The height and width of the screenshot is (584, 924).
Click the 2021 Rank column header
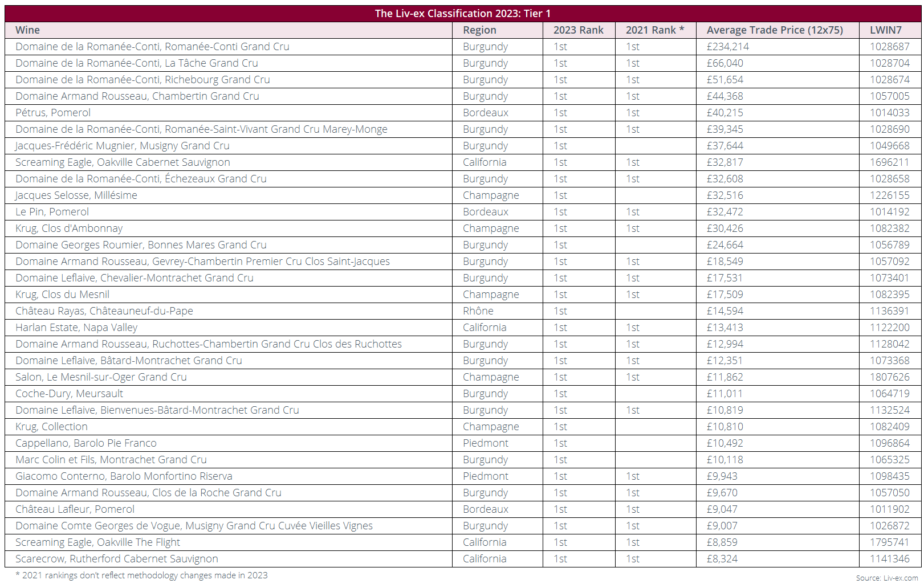[x=654, y=30]
